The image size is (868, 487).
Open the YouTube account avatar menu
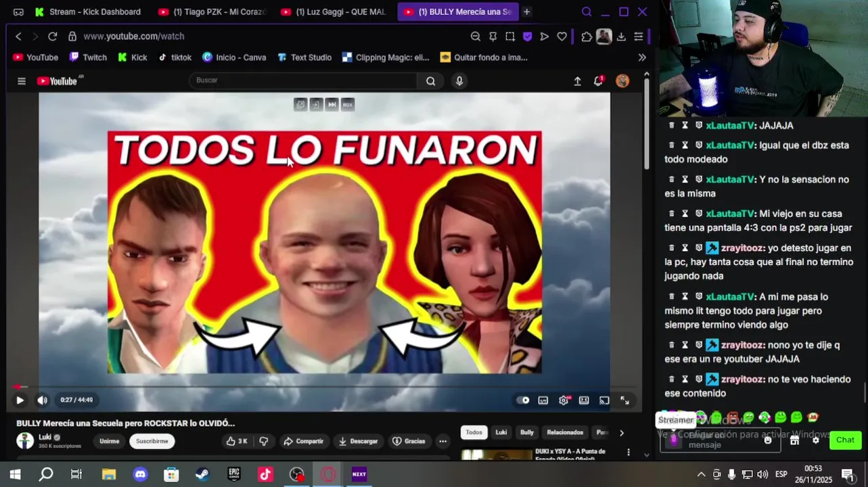click(x=622, y=81)
